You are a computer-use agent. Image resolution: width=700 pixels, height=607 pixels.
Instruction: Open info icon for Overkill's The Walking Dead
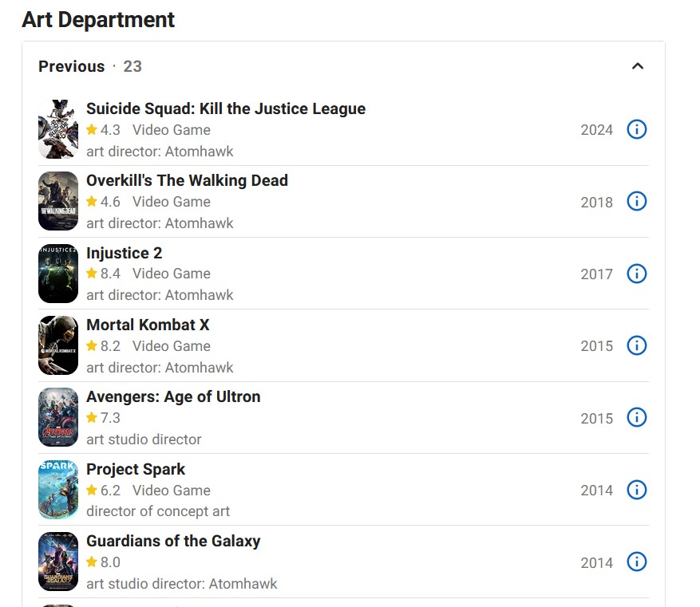click(637, 201)
